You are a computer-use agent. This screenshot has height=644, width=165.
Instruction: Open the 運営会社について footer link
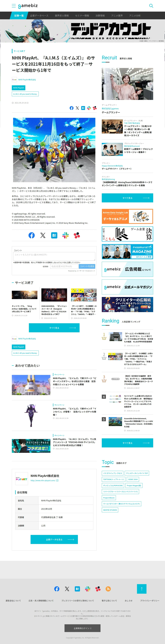click(x=13, y=600)
